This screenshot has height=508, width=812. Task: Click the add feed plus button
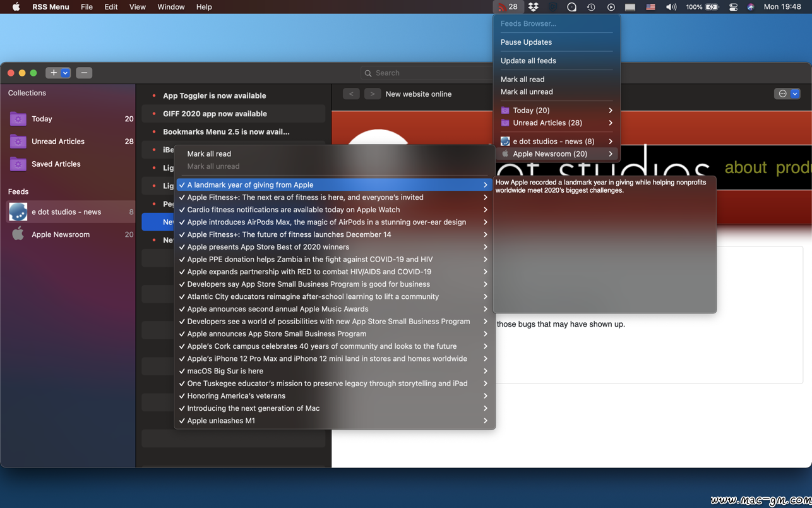[x=54, y=73]
